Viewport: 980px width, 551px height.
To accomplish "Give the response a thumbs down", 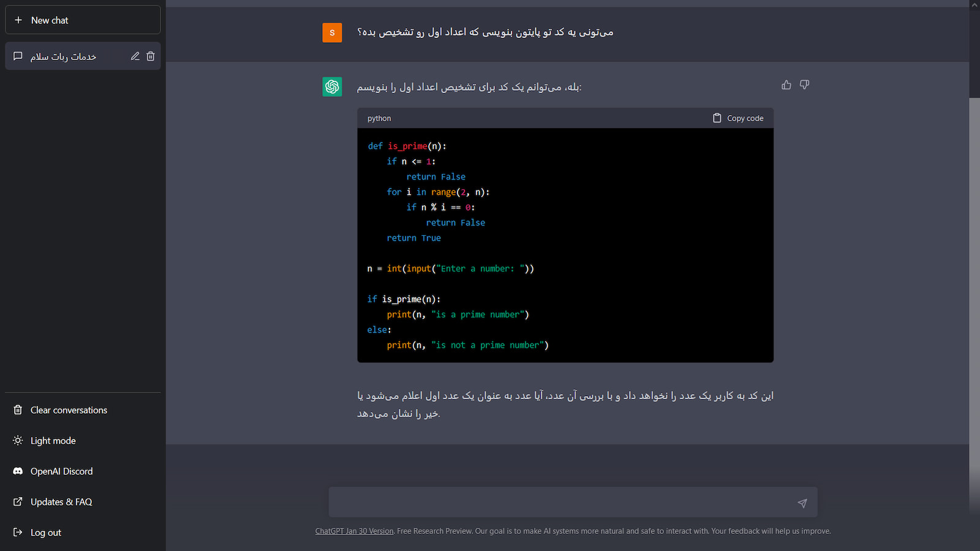I will 805,85.
